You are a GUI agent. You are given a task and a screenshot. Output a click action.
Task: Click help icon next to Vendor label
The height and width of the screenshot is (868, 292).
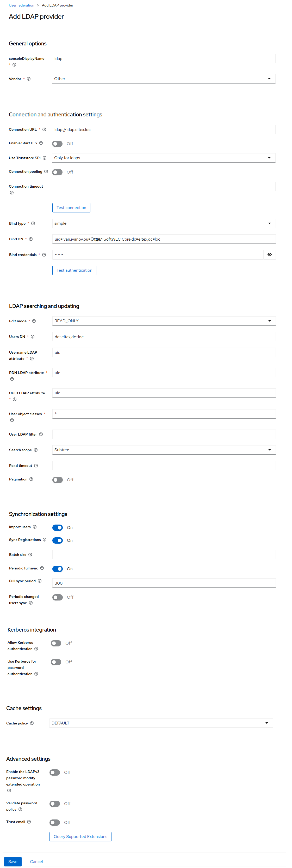29,79
